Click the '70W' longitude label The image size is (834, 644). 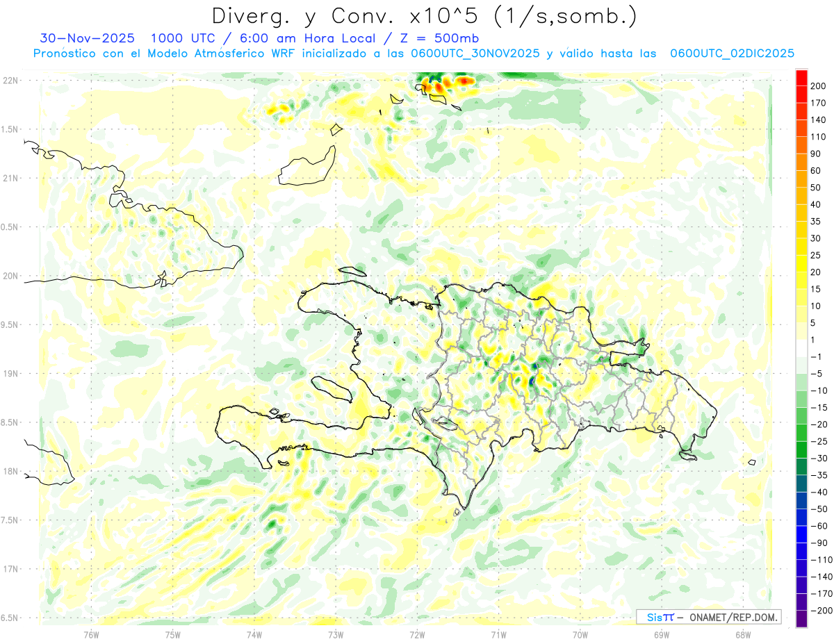(580, 634)
